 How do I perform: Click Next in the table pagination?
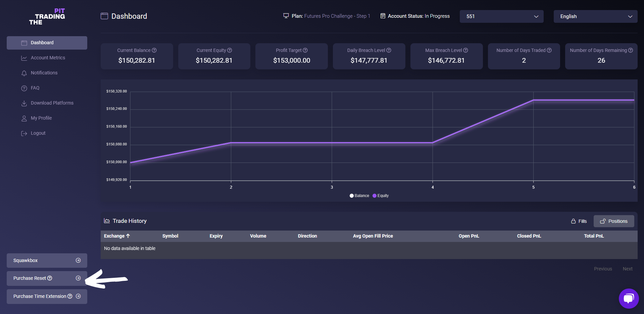(x=627, y=269)
